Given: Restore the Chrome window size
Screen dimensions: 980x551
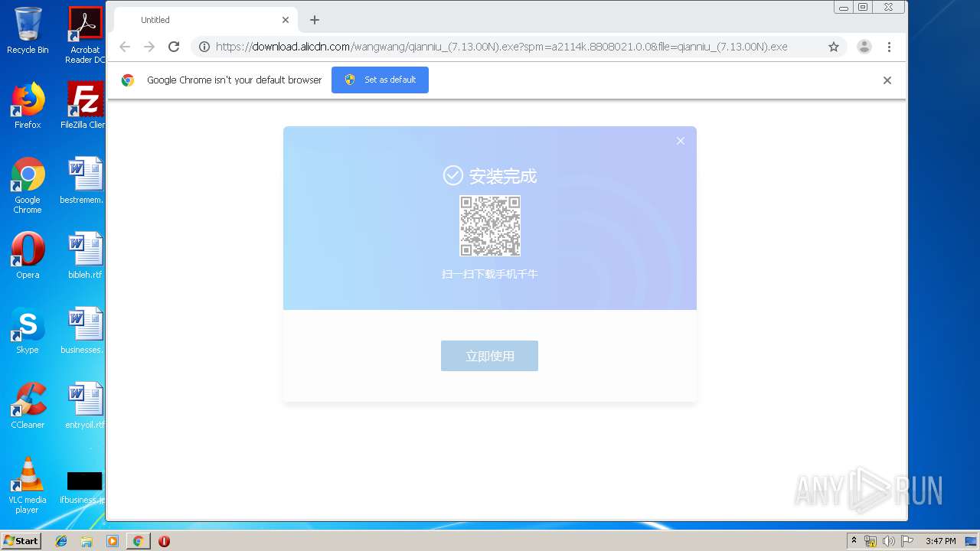Looking at the screenshot, I should point(864,7).
